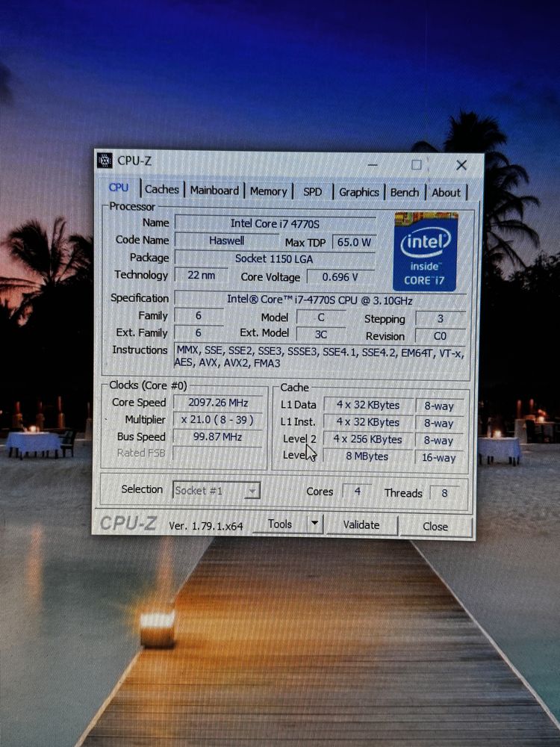The height and width of the screenshot is (747, 560).
Task: Click the Level 2 size '4 x 256 KBytes'
Action: tap(367, 439)
